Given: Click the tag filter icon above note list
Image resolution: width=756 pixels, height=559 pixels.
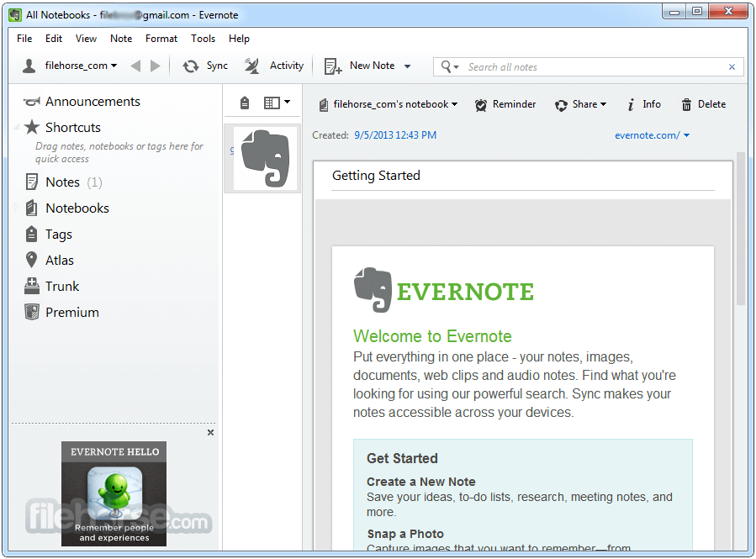Looking at the screenshot, I should coord(245,103).
